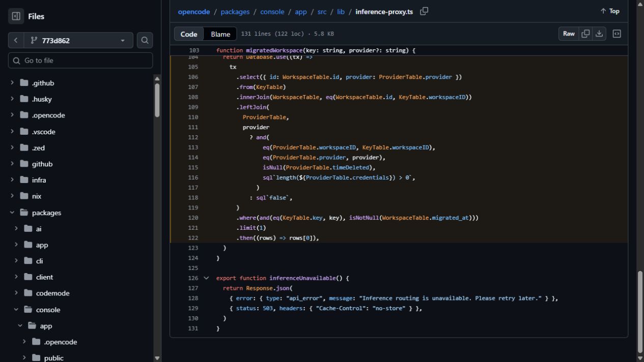Click the "131 lines (122 loc) · 5.8 KB" text
Viewport: 644px width, 362px height.
tap(287, 34)
